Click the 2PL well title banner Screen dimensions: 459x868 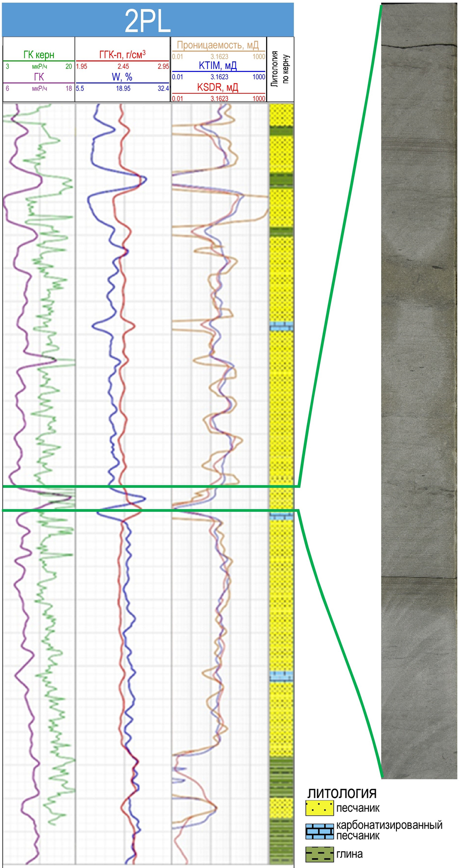tap(148, 20)
